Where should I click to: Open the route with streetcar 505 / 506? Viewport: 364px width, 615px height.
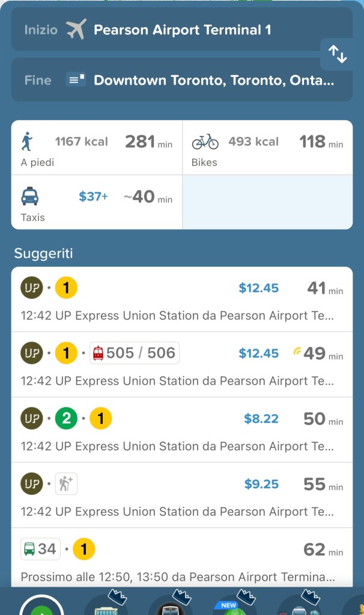pyautogui.click(x=181, y=364)
